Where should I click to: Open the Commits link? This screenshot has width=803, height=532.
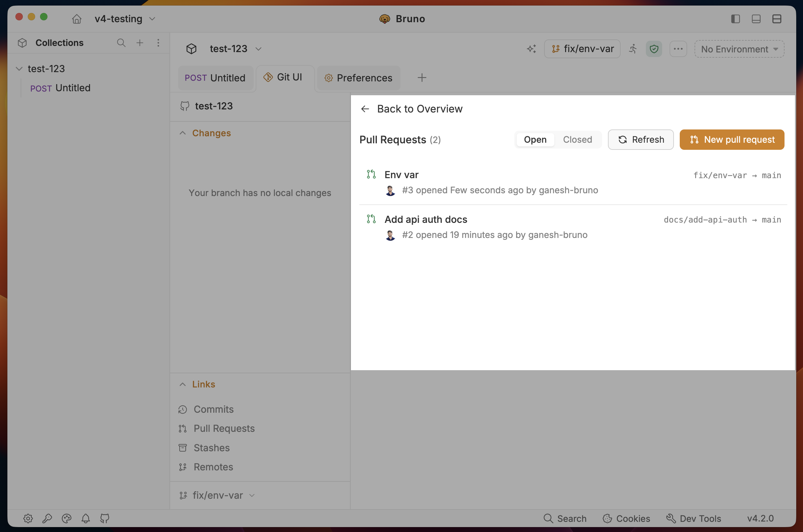click(206, 409)
